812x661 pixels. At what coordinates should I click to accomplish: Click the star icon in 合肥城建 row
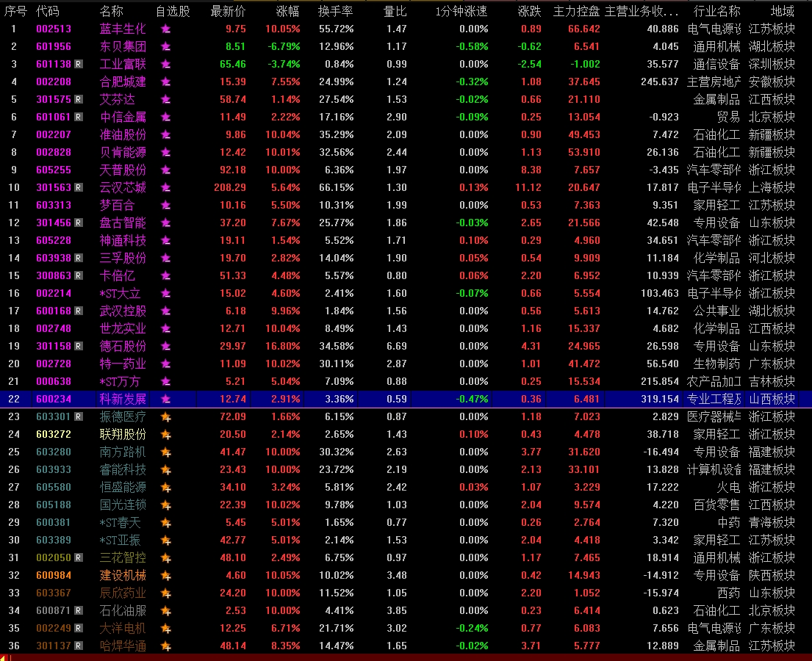tap(166, 82)
